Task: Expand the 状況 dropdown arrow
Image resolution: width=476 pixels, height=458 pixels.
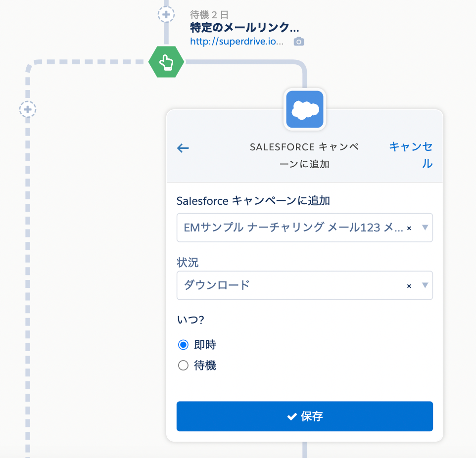Action: pos(425,285)
